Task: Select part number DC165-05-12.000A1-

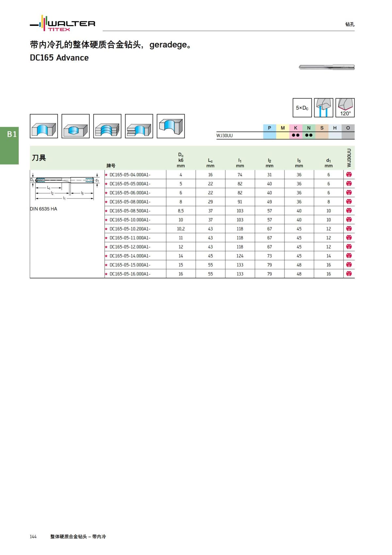Action: pyautogui.click(x=130, y=247)
